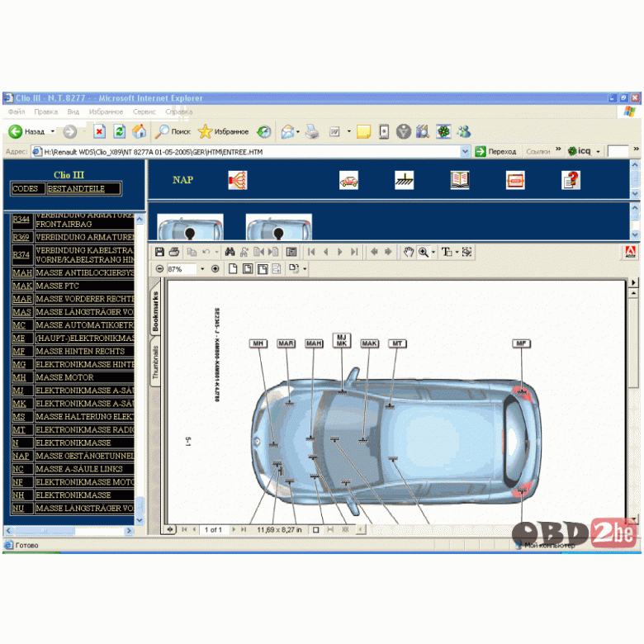Open the Файл menu
The height and width of the screenshot is (644, 644).
(17, 111)
